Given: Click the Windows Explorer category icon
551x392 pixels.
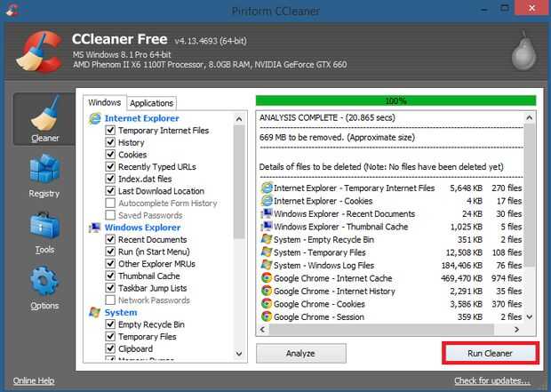Looking at the screenshot, I should [95, 228].
